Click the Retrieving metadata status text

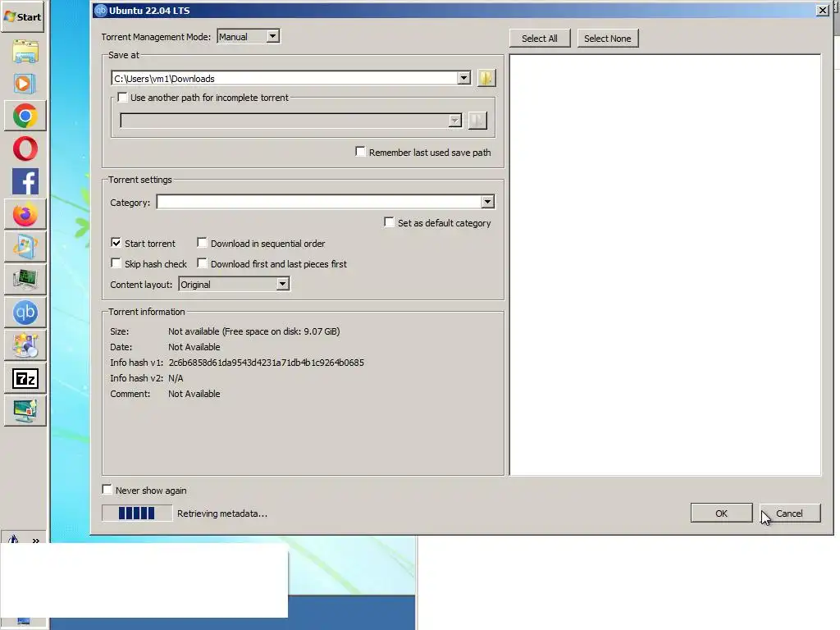[x=222, y=514]
